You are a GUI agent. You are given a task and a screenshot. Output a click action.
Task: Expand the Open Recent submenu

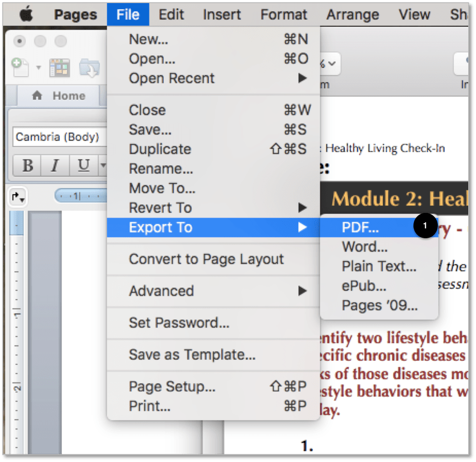point(213,79)
